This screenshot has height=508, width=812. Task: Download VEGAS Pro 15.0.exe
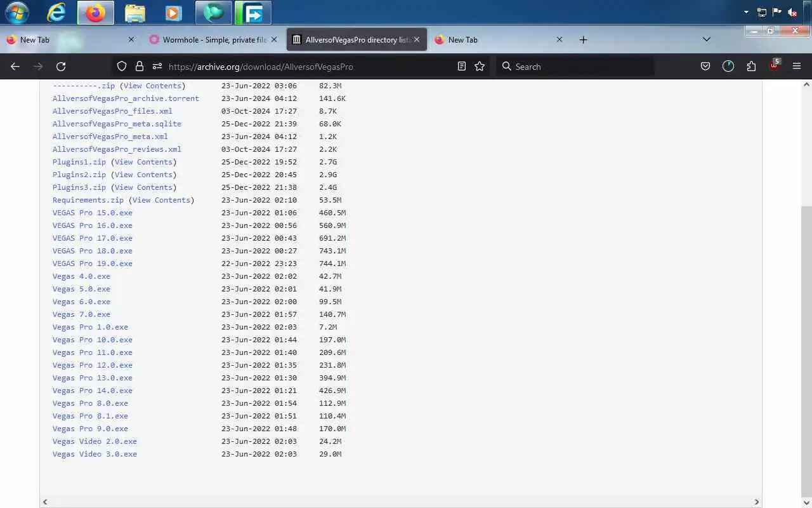click(x=93, y=213)
